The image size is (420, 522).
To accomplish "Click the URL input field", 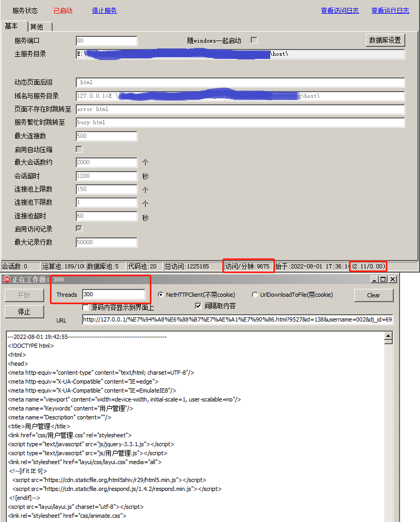I will pos(238,319).
